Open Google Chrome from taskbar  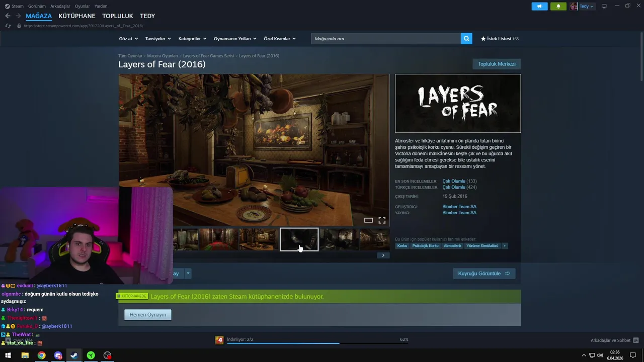(41, 355)
